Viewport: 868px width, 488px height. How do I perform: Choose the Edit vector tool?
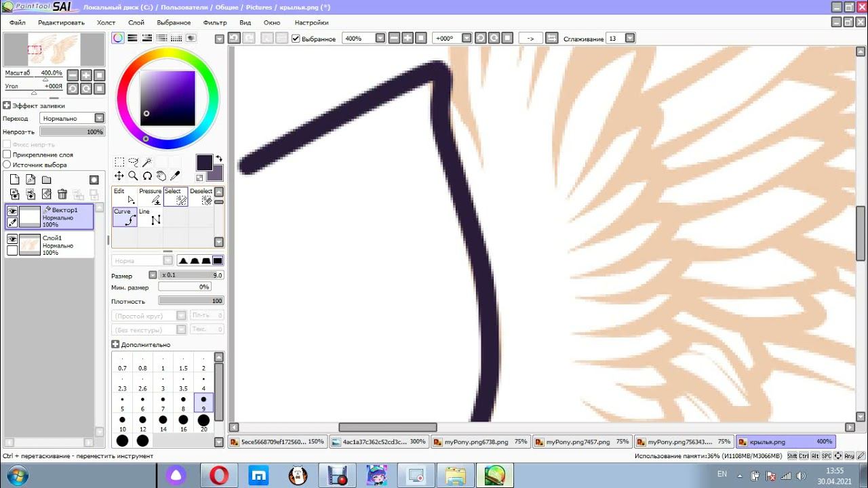[x=125, y=197]
